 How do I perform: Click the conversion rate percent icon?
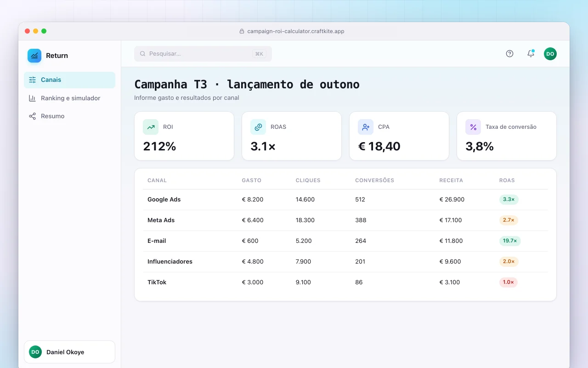(473, 127)
